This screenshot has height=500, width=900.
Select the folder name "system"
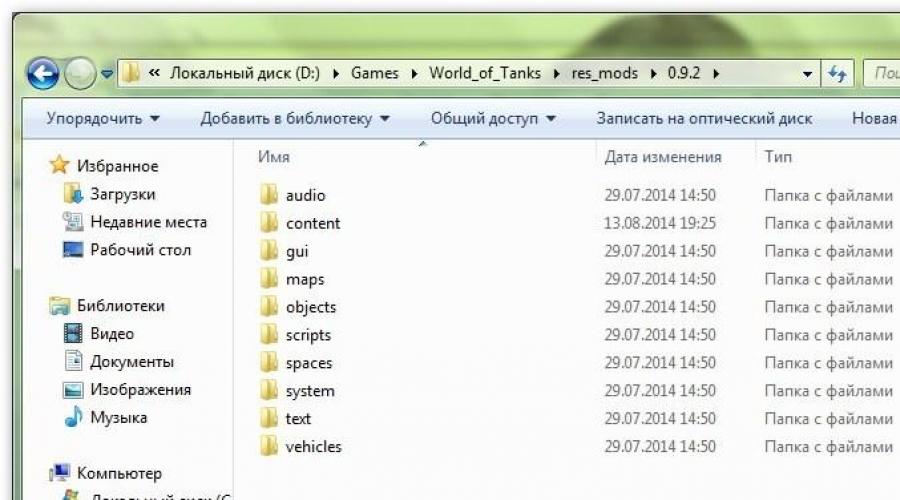(310, 391)
